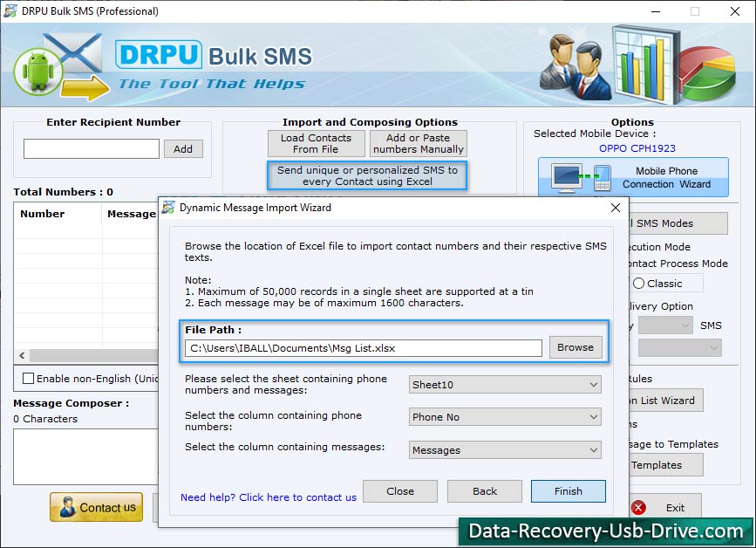Close the DRPU Bulk SMS main window
Image resolution: width=756 pixels, height=548 pixels.
(x=734, y=11)
